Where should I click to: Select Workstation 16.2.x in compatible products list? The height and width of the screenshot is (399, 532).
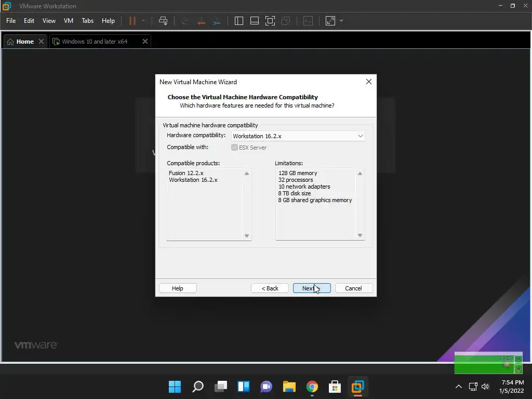point(193,180)
